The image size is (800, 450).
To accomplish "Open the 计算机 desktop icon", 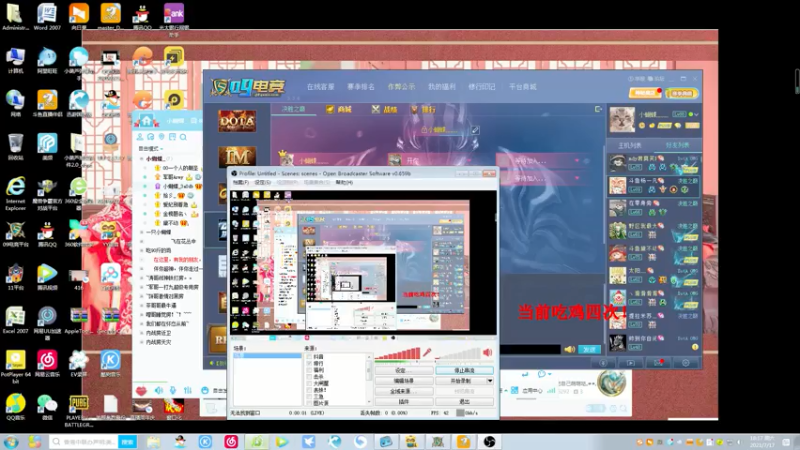I will tap(15, 60).
